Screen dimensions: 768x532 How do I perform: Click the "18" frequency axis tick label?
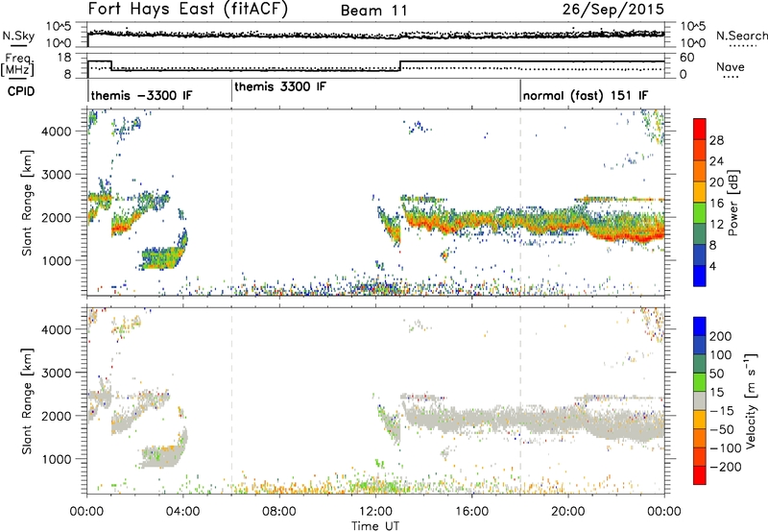tap(64, 58)
